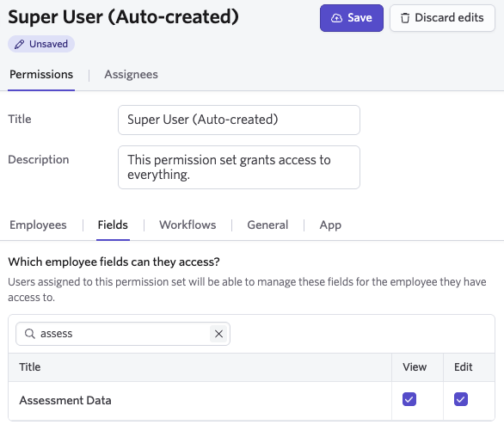Switch to the Assignees tab
This screenshot has width=504, height=431.
(x=131, y=75)
